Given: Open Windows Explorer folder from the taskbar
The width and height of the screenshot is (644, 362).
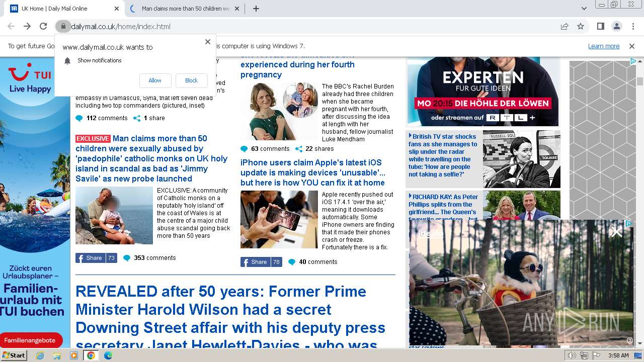Looking at the screenshot, I should [x=57, y=355].
